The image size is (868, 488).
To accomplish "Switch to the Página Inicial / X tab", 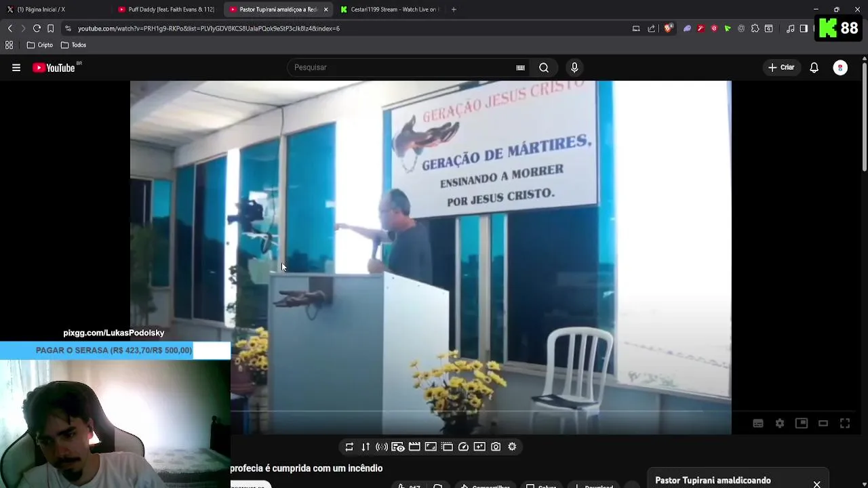I will 54,9.
